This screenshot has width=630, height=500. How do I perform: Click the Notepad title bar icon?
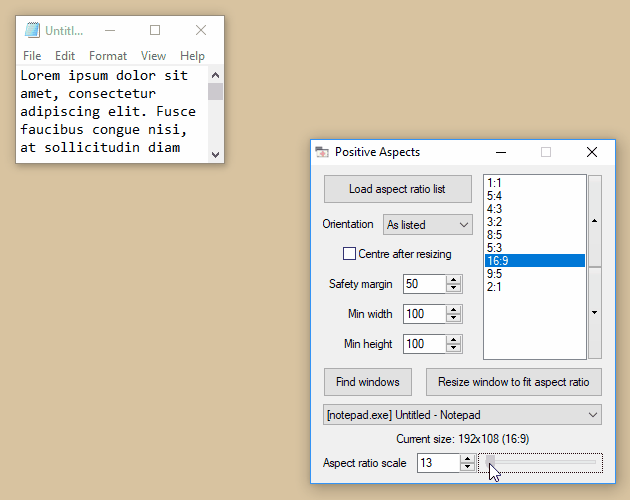point(32,31)
